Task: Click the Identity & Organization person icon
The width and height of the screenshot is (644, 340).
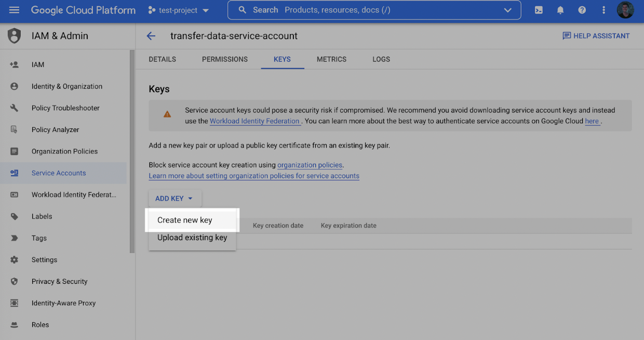Action: tap(15, 86)
